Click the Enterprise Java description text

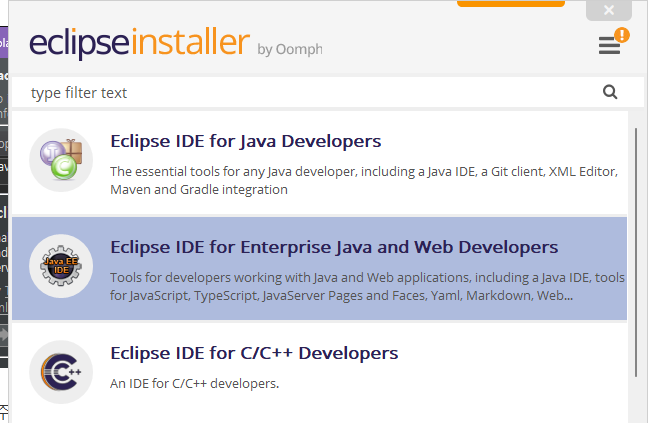pos(367,286)
